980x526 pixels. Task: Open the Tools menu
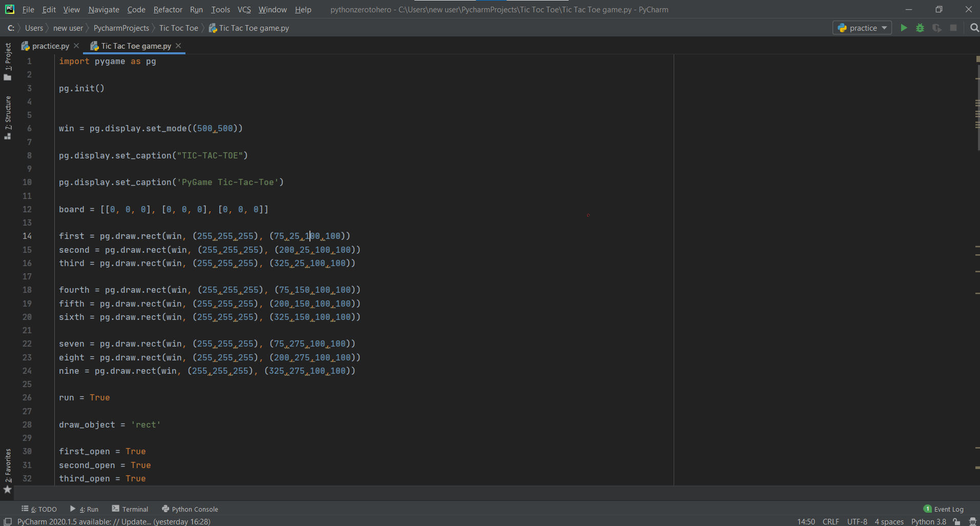(220, 9)
